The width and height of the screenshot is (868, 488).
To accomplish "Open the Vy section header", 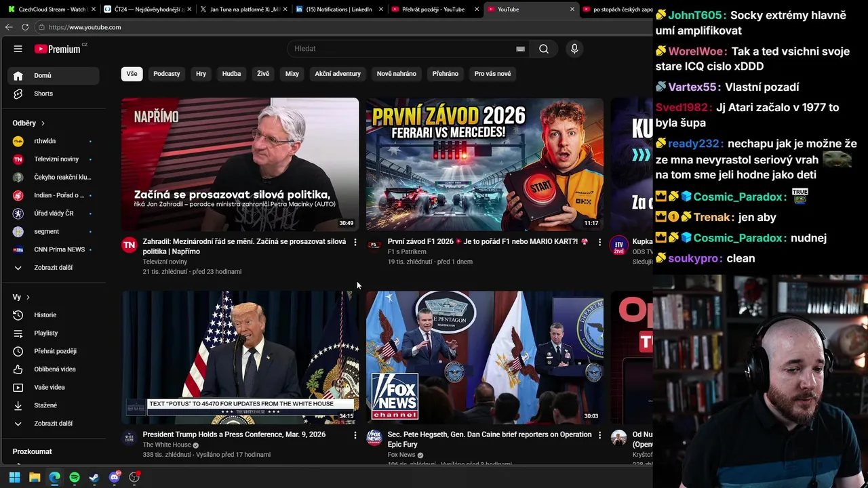I will coord(21,297).
